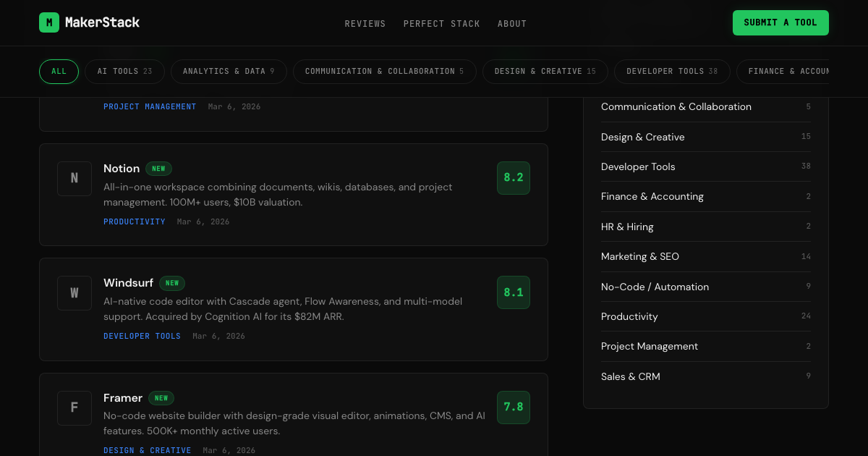Click the SUBMIT A TOOL button

point(780,22)
